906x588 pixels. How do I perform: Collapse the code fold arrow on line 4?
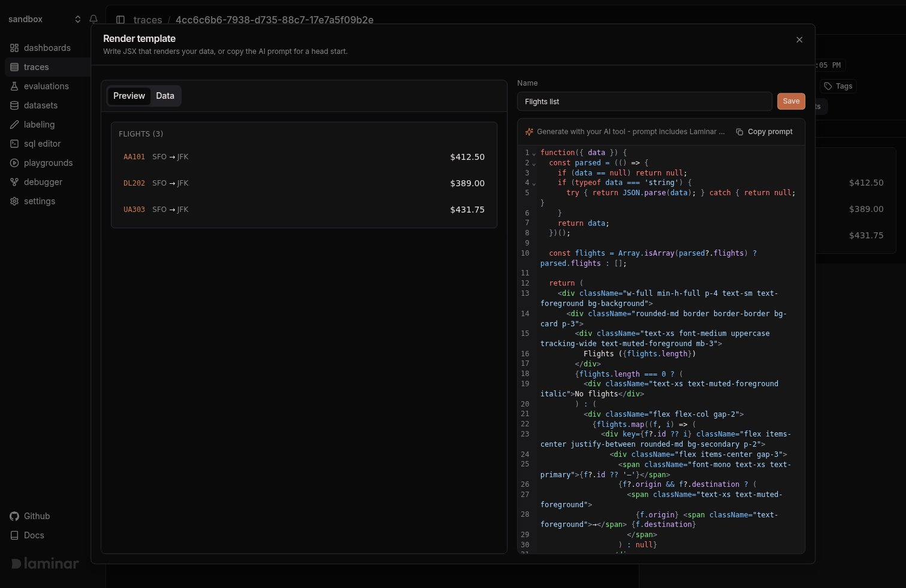tap(534, 183)
